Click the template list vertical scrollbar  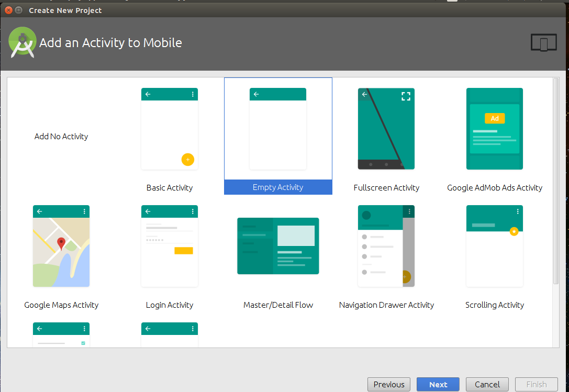555,181
